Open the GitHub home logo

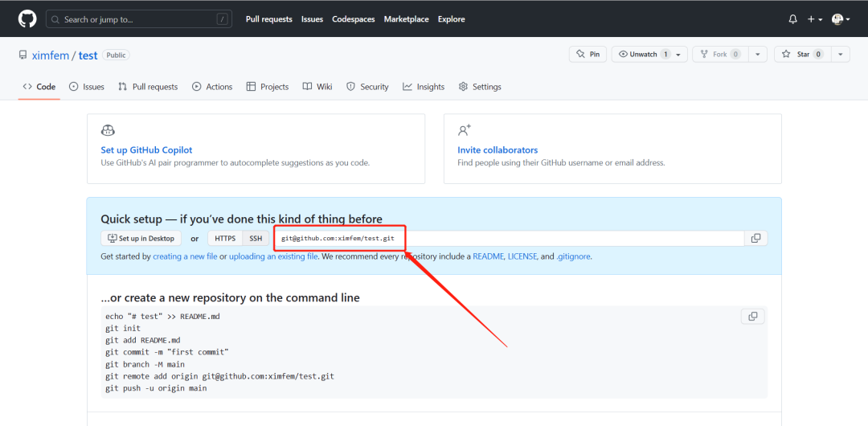coord(27,18)
